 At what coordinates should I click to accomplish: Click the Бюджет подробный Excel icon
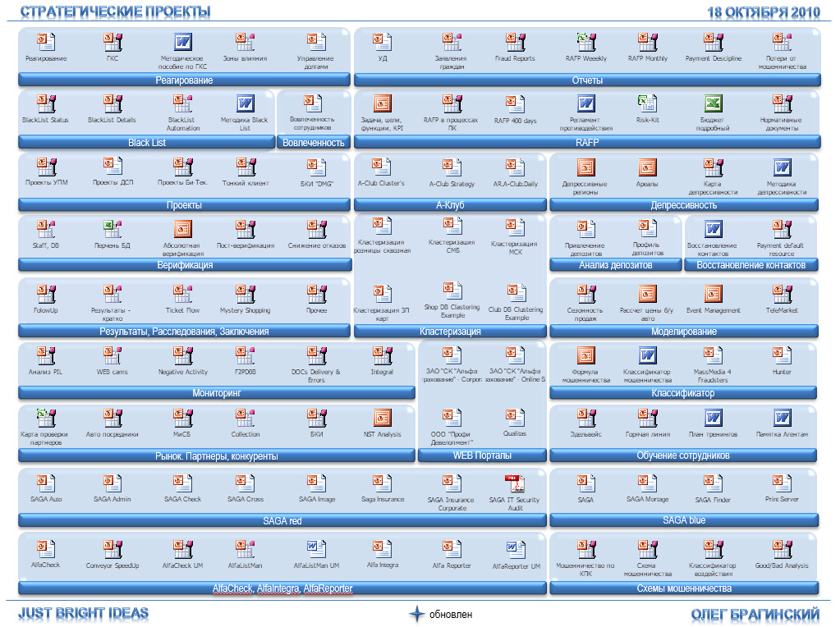click(x=713, y=103)
